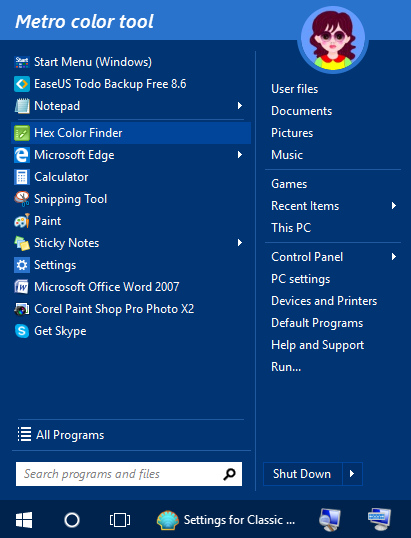The image size is (411, 538).
Task: Click the Get Skype label
Action: (x=60, y=331)
